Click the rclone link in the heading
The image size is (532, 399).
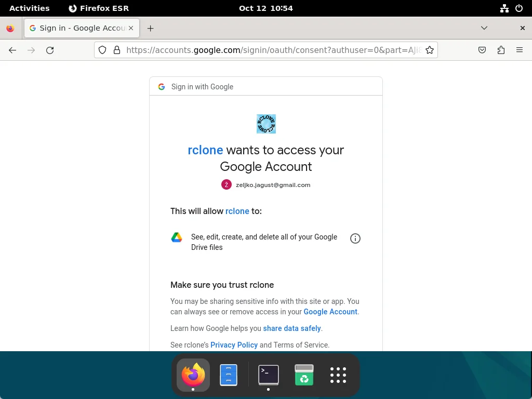click(x=205, y=150)
